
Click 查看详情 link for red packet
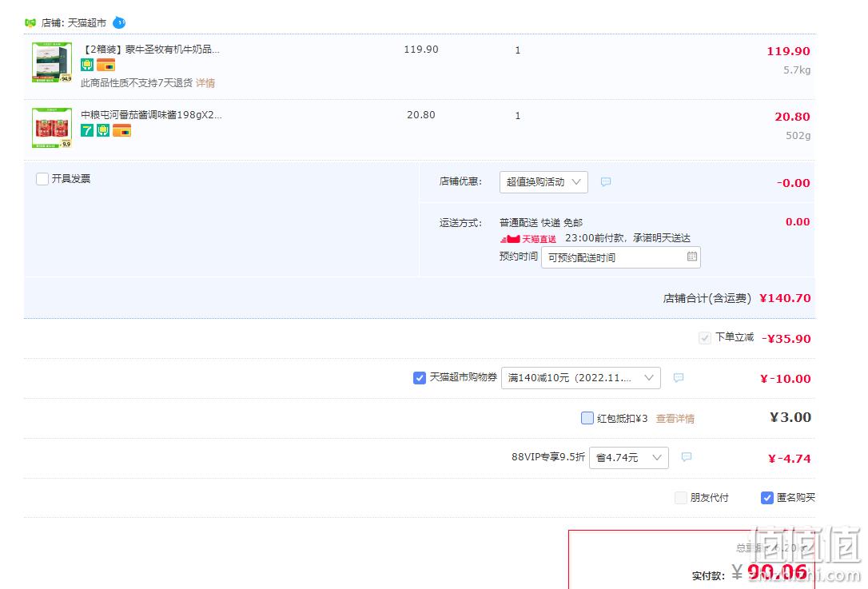(675, 419)
